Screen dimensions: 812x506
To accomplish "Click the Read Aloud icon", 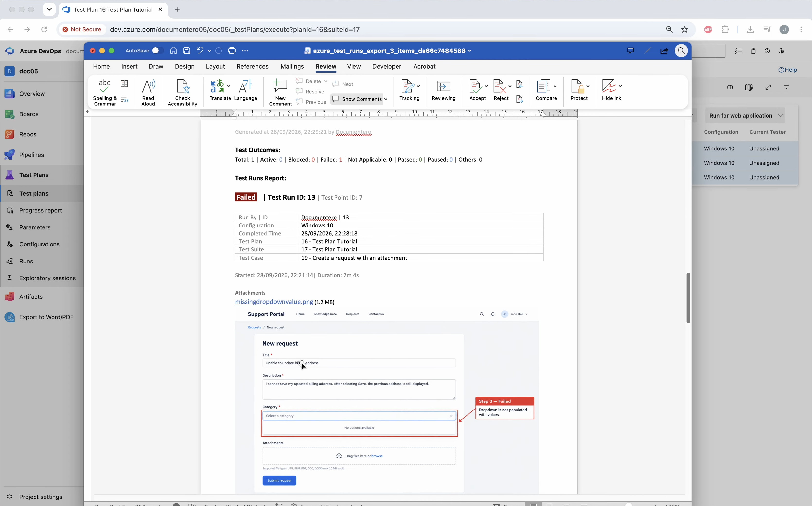I will click(x=148, y=86).
